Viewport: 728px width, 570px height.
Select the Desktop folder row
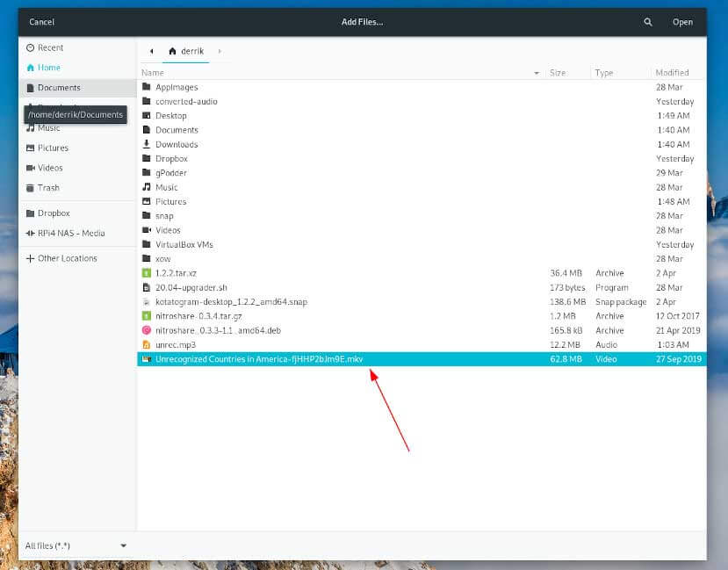[422, 116]
